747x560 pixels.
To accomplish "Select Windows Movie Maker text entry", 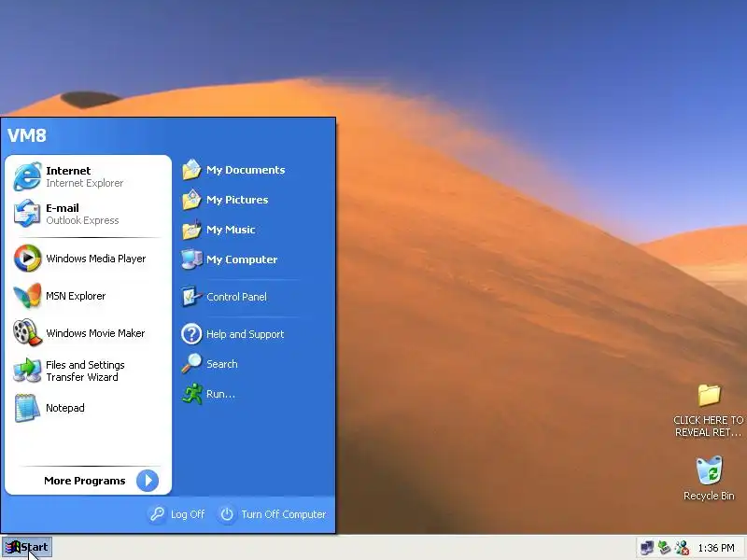I will 95,333.
